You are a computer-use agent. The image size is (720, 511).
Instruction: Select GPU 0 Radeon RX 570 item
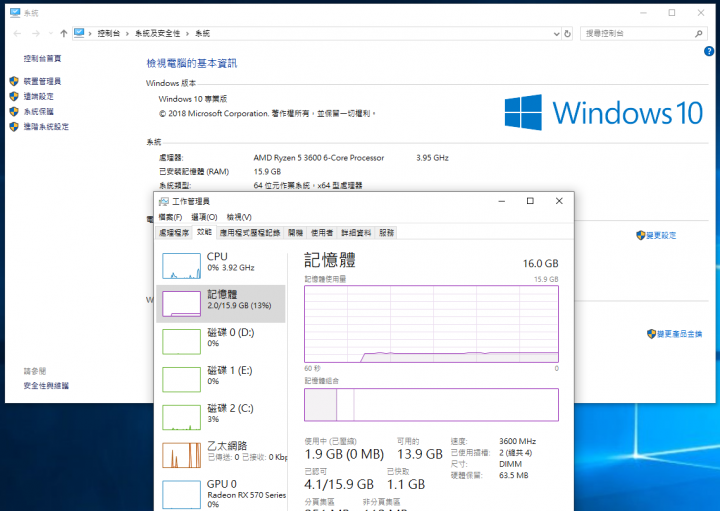tap(221, 494)
